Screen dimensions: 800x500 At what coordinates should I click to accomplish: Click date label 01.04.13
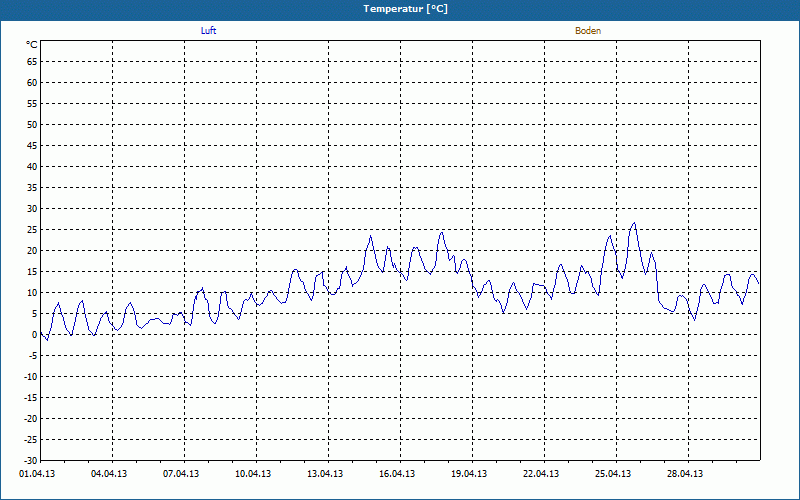pyautogui.click(x=37, y=474)
